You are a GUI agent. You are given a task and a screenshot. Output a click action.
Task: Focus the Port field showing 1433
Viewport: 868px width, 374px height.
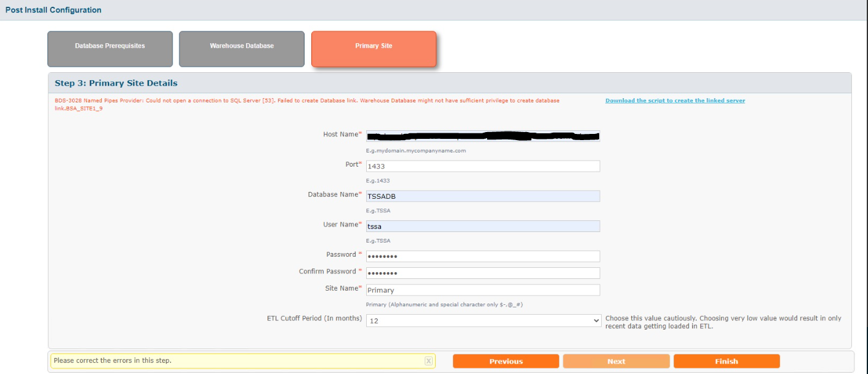pos(483,166)
